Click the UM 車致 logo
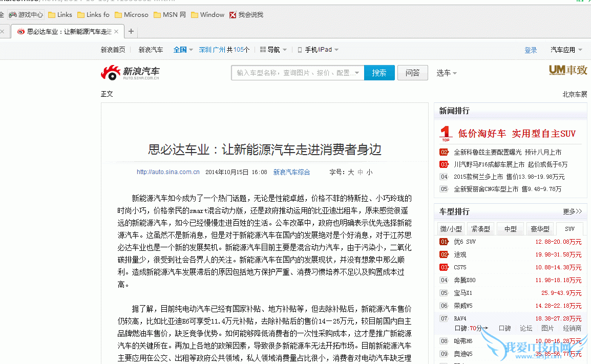 coord(567,71)
